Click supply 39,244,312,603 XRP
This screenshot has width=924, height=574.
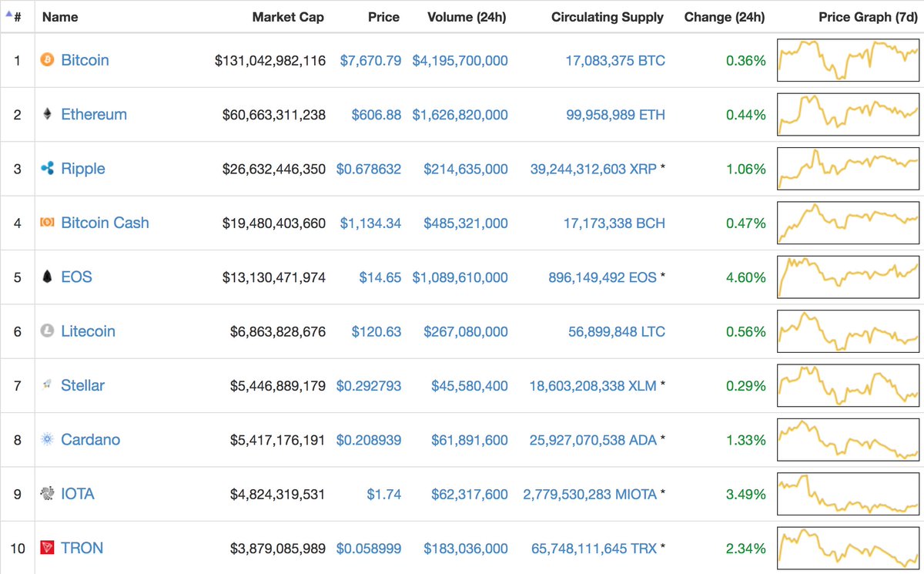point(594,169)
